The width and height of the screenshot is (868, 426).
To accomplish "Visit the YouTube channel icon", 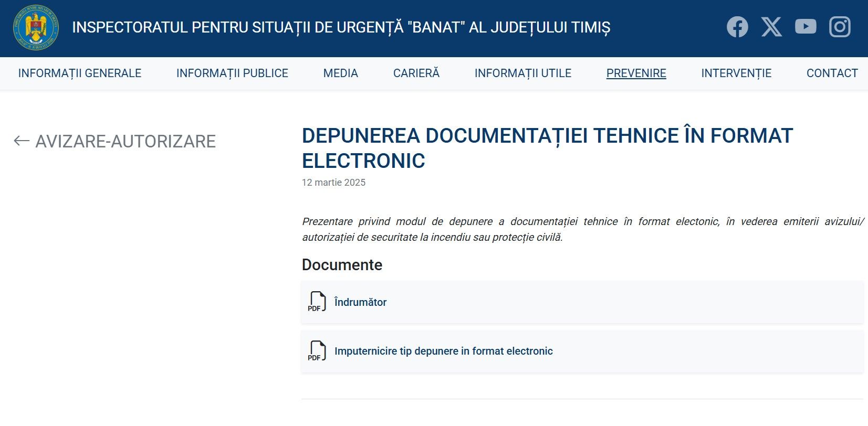I will tap(806, 27).
